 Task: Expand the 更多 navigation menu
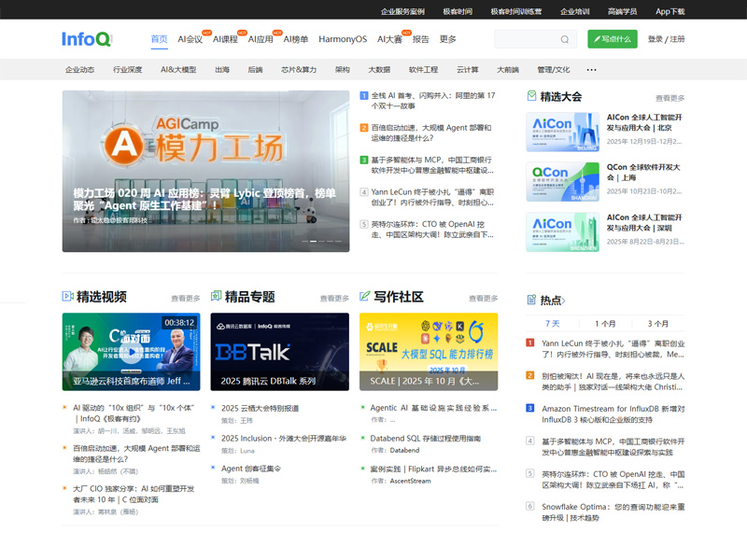point(445,39)
